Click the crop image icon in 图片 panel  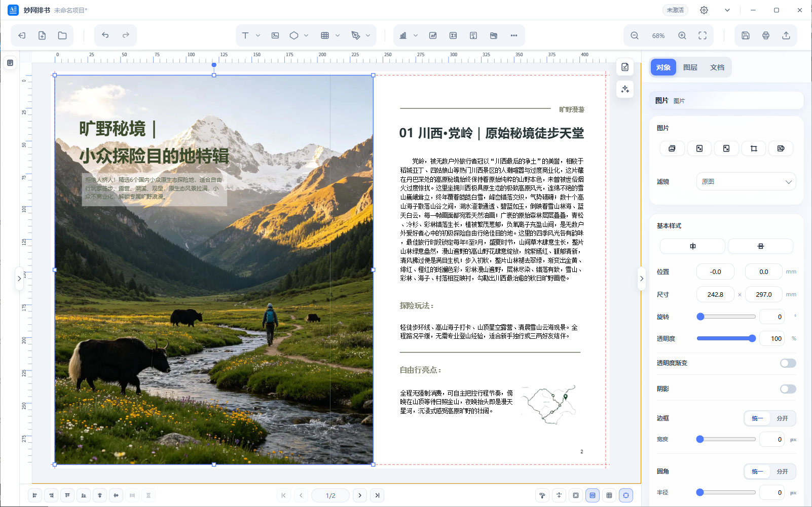pos(754,148)
